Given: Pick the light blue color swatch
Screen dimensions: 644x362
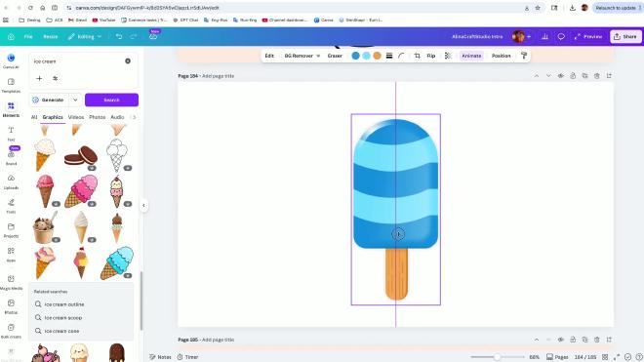Looking at the screenshot, I should click(x=366, y=56).
